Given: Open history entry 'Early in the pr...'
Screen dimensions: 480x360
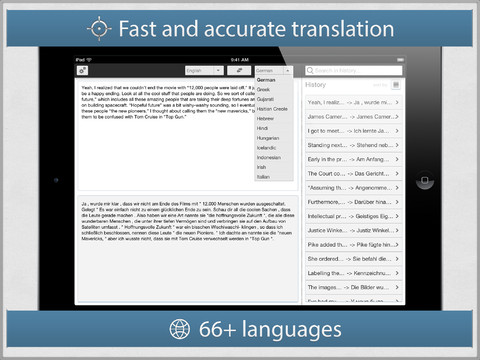Looking at the screenshot, I should tap(354, 159).
